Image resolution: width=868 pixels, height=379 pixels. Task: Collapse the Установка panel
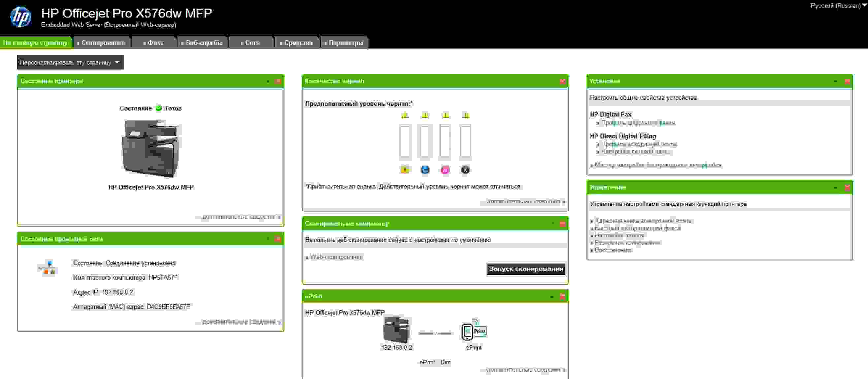tap(835, 81)
